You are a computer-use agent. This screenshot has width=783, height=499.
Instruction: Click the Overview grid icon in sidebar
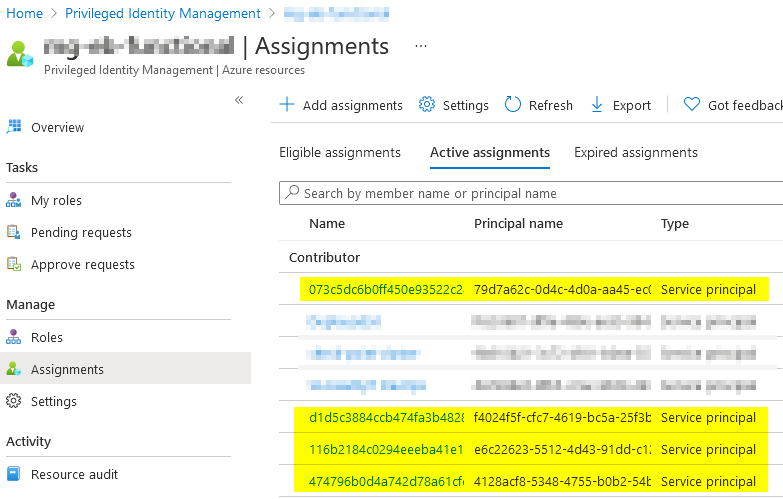(x=14, y=126)
